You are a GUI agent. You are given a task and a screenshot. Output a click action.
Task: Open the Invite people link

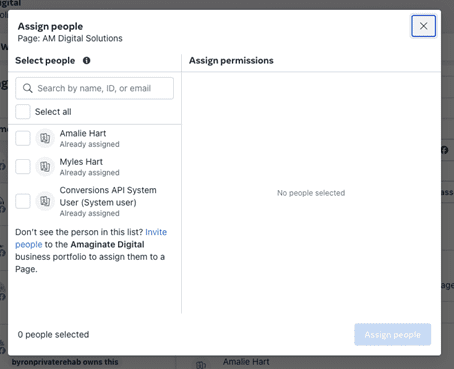tap(91, 238)
